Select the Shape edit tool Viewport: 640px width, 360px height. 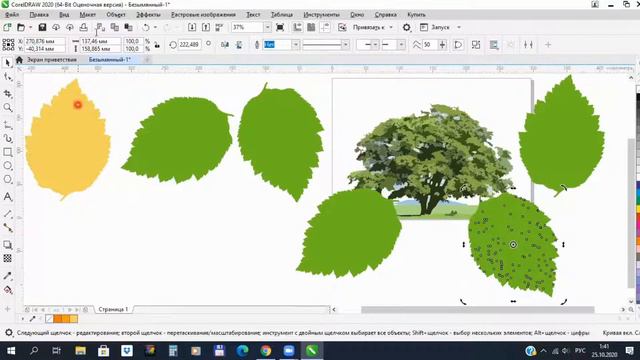click(x=7, y=77)
